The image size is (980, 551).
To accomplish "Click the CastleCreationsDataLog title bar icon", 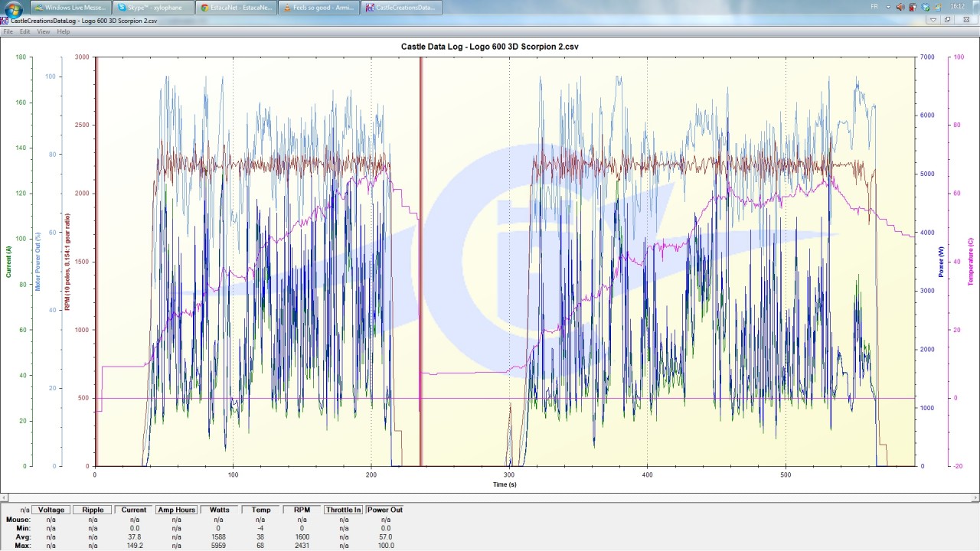I will point(5,21).
